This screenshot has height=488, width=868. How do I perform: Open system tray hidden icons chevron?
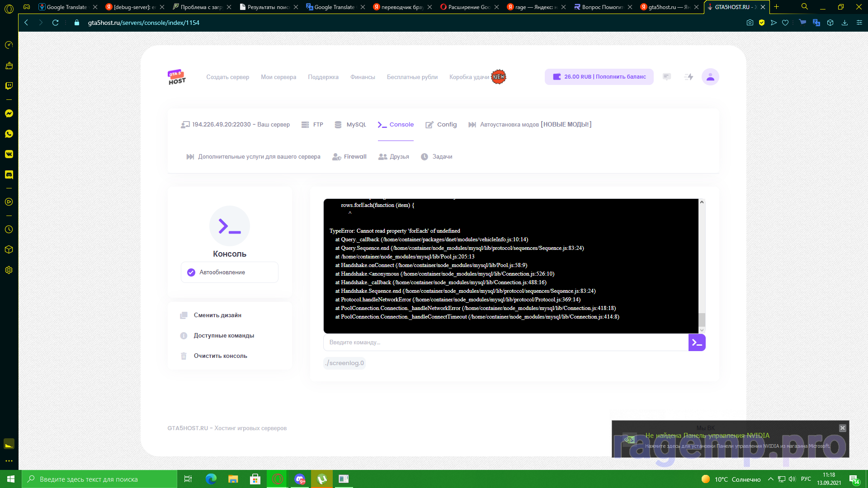pyautogui.click(x=770, y=479)
